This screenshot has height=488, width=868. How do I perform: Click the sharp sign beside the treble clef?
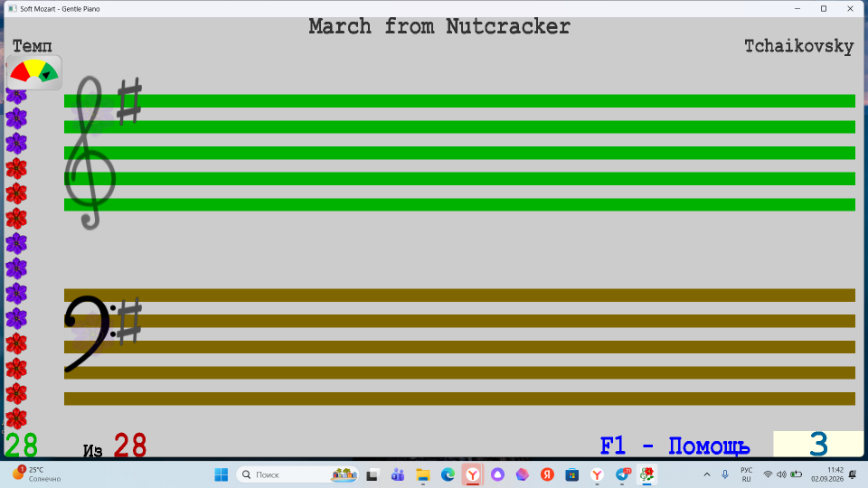[x=129, y=101]
